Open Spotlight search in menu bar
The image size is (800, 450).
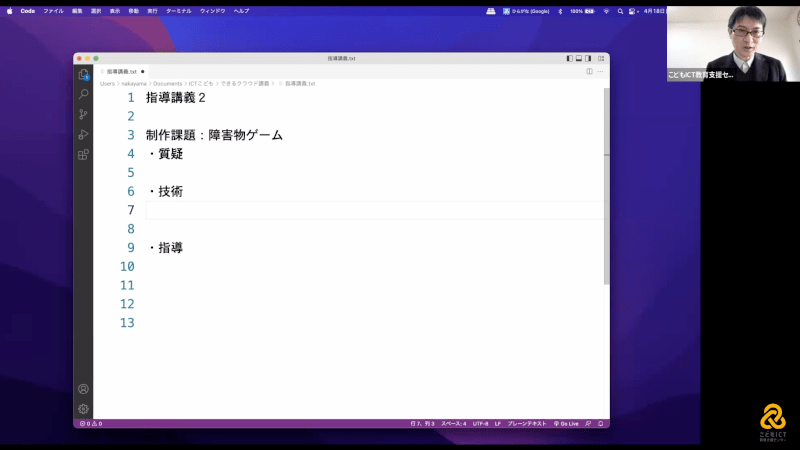tap(620, 11)
